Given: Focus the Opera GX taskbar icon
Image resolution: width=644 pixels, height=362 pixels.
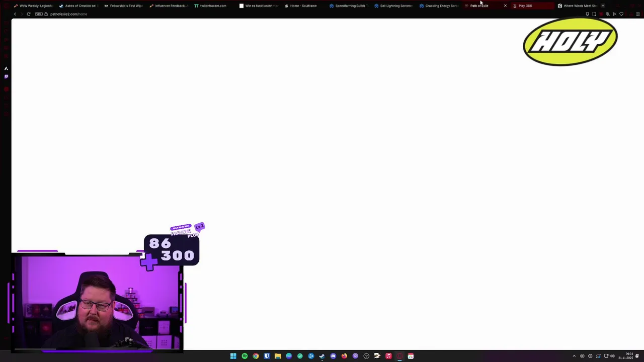Looking at the screenshot, I should tap(399, 356).
